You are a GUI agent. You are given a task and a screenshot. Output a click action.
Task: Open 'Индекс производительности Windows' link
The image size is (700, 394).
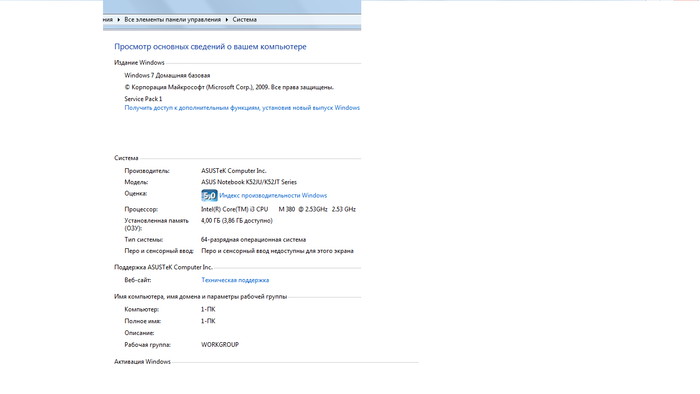click(273, 195)
